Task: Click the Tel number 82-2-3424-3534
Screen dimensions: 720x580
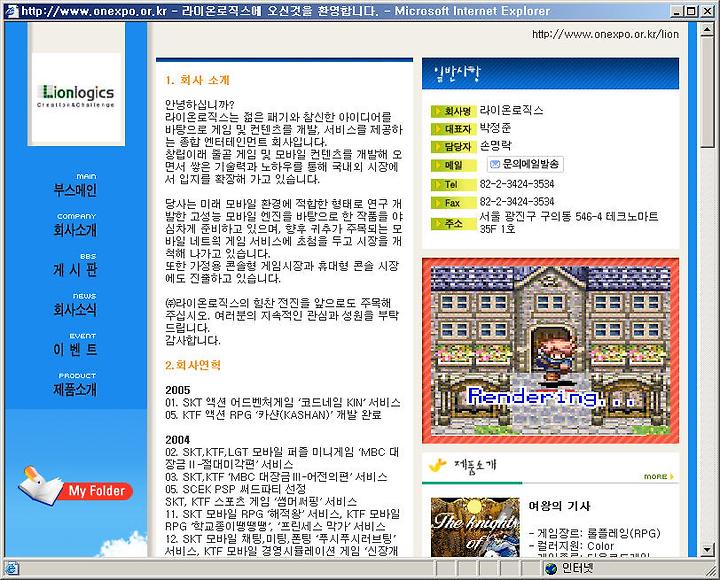Action: (x=517, y=184)
